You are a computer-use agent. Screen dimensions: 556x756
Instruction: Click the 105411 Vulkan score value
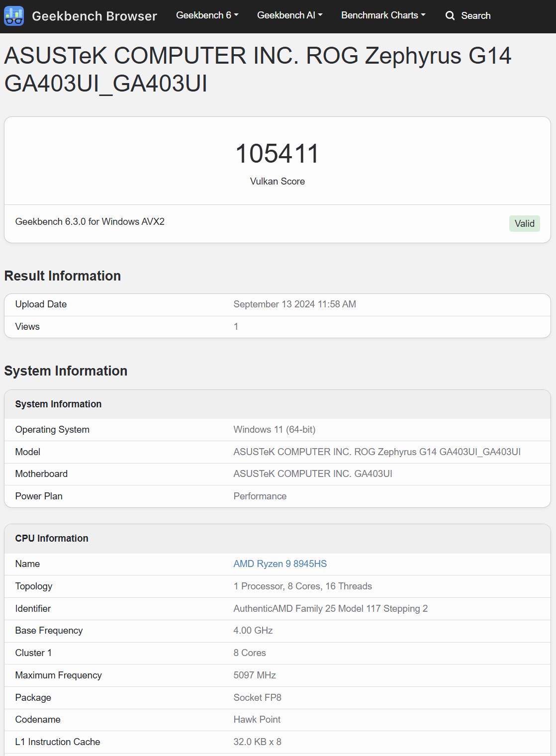pos(278,153)
